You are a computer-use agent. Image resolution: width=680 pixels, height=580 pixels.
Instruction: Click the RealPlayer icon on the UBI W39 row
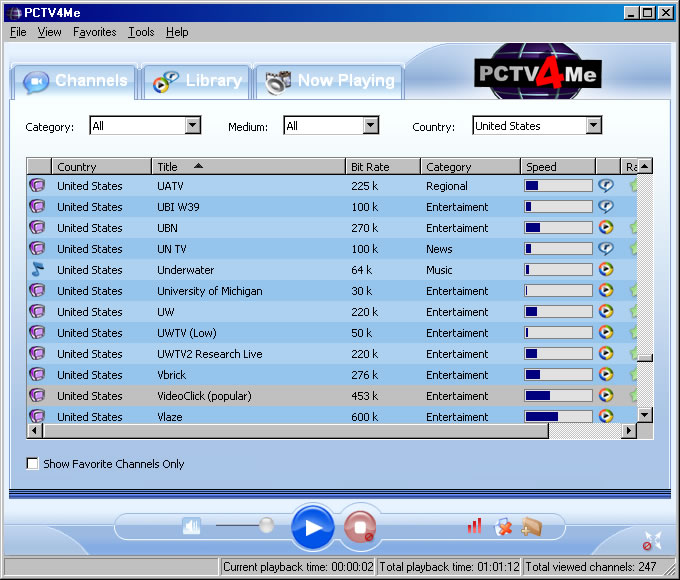(x=605, y=206)
